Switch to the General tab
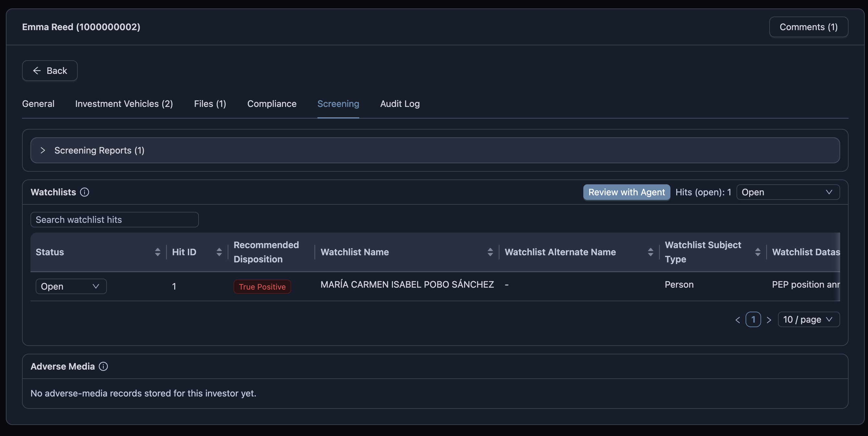This screenshot has width=868, height=436. click(38, 104)
